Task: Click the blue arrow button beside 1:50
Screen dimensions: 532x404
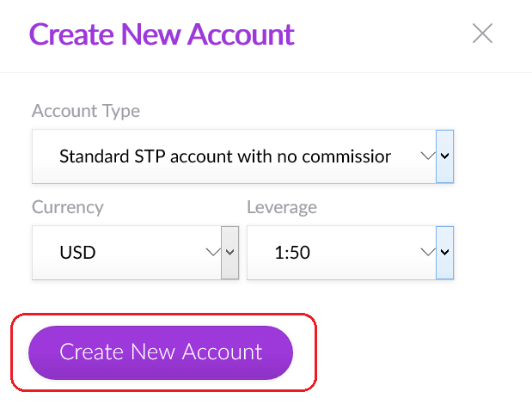Action: tap(445, 253)
